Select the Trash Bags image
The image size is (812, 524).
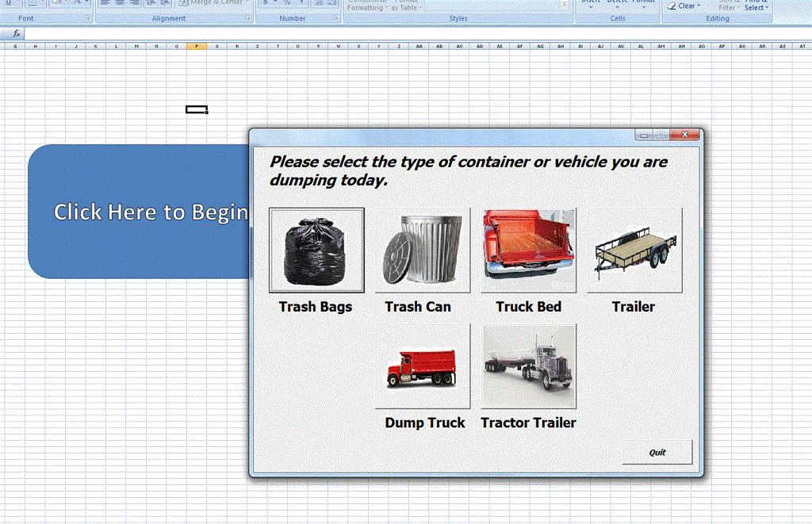(316, 251)
